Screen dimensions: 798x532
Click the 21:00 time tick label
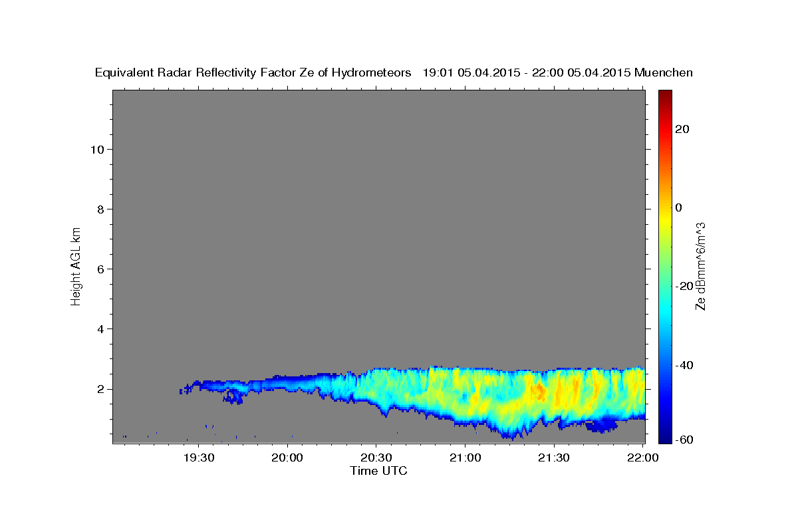pos(465,458)
